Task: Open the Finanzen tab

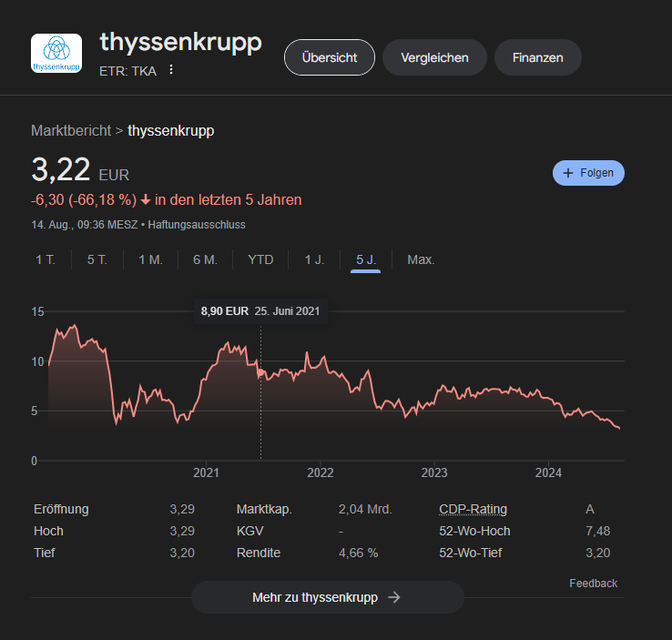Action: tap(538, 57)
